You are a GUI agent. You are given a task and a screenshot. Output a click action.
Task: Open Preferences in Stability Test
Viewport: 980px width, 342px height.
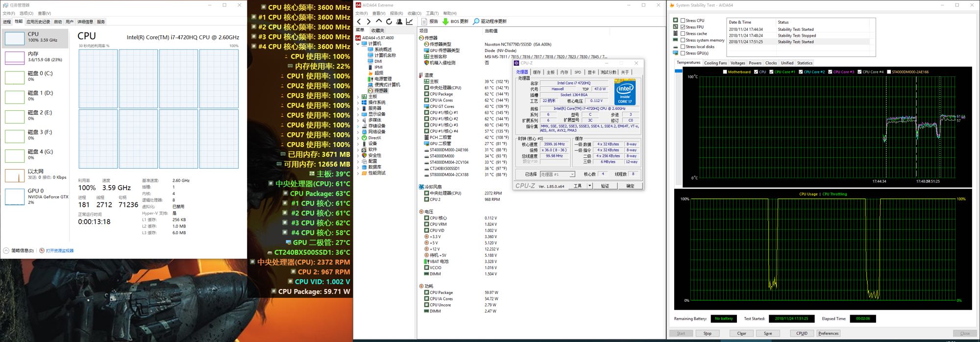(828, 333)
